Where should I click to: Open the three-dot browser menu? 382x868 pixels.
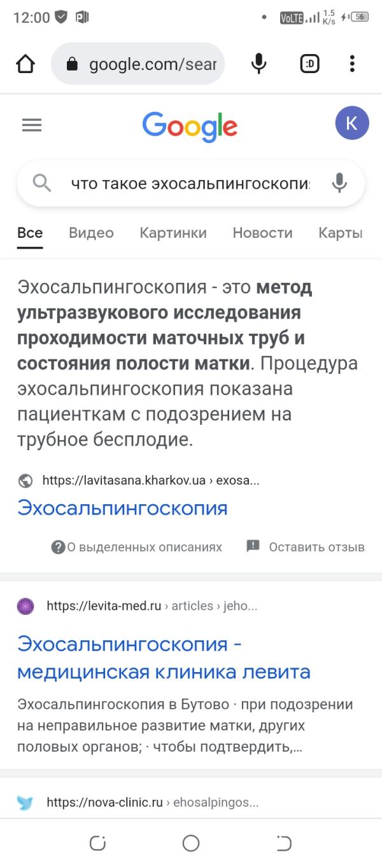[x=352, y=64]
